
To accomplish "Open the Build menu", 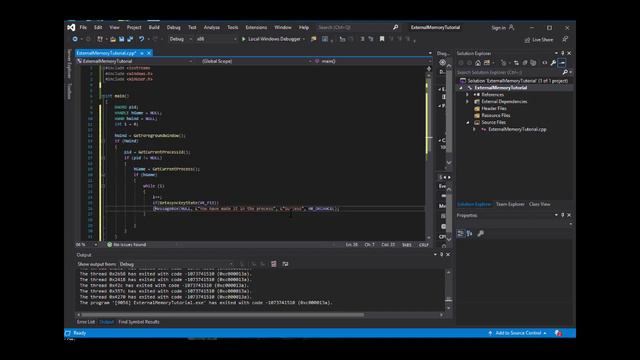I will [x=154, y=27].
